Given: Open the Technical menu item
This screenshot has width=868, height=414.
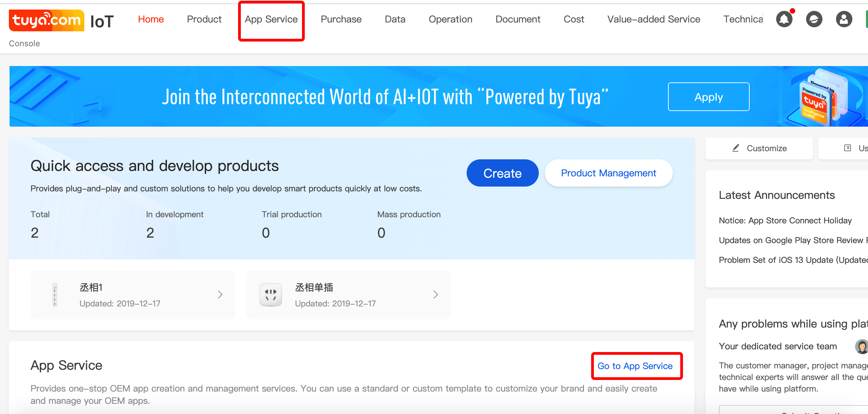Looking at the screenshot, I should click(x=743, y=19).
